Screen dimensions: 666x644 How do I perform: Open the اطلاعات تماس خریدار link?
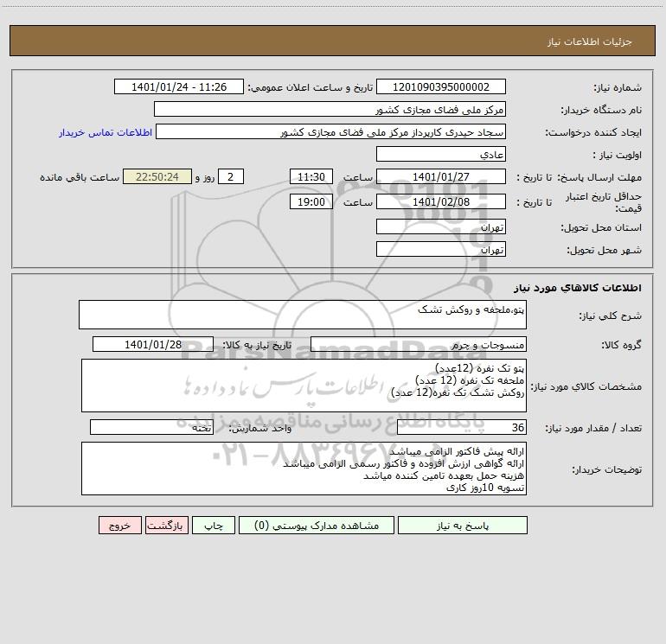click(x=106, y=132)
